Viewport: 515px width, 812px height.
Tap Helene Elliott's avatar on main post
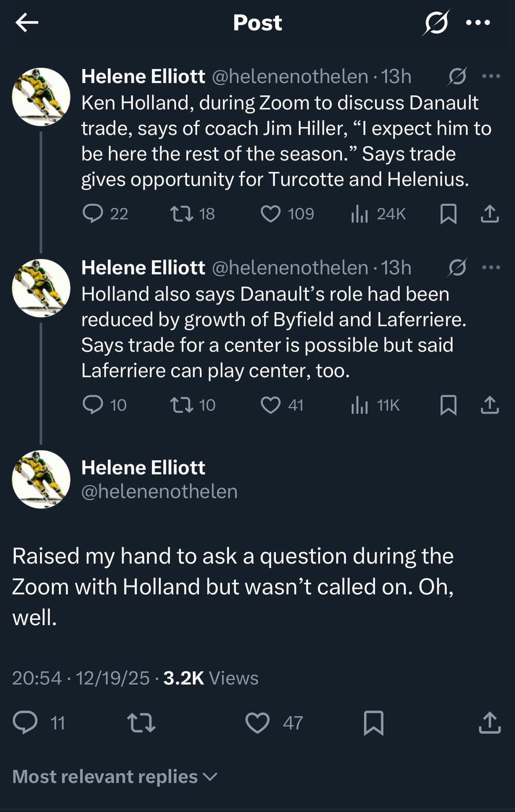pos(41,479)
